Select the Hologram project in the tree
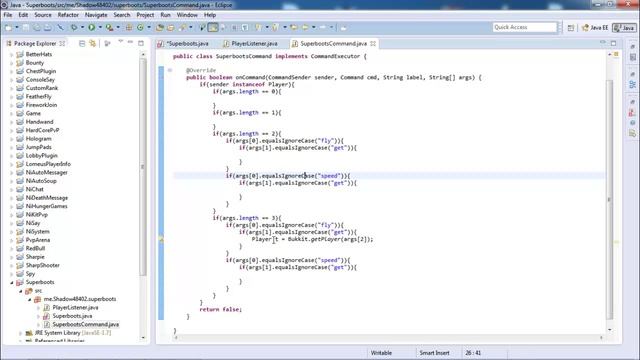640x360 pixels. pos(38,139)
